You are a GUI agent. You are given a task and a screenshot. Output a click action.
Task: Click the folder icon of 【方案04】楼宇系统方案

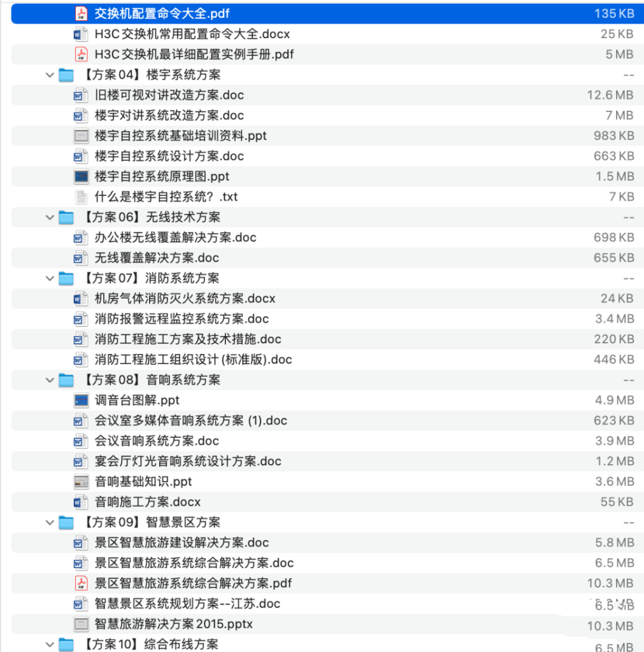pos(66,74)
